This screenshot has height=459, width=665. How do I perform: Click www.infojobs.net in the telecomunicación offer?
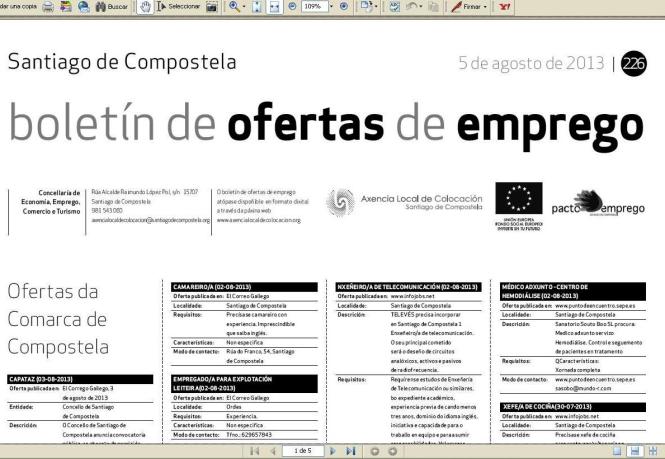click(412, 297)
